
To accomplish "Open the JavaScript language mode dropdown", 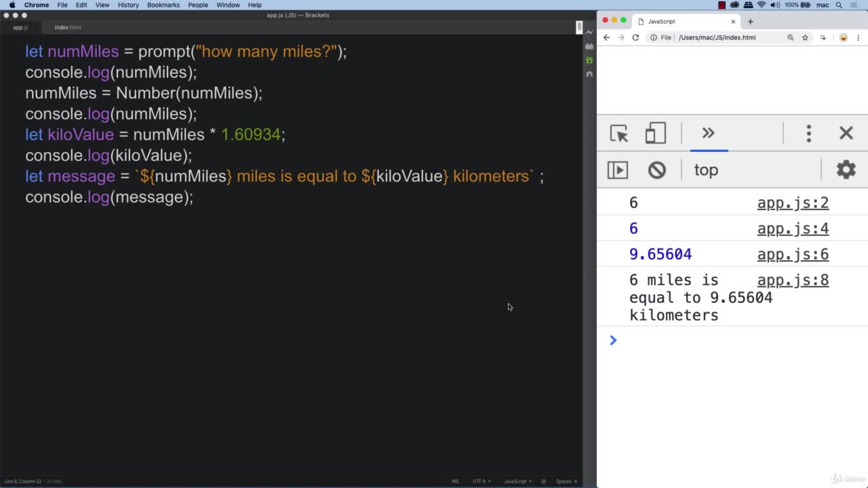I will point(517,481).
